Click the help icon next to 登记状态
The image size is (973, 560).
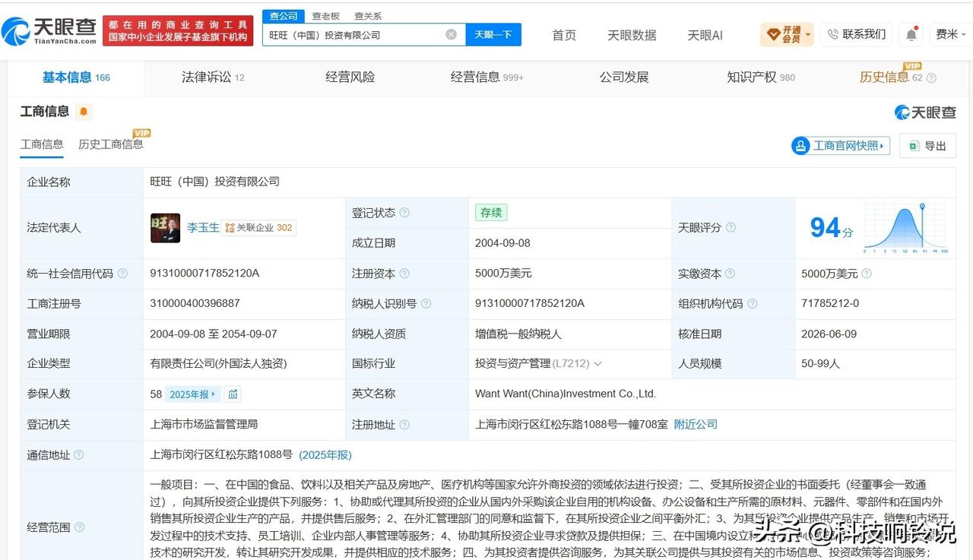pos(404,213)
